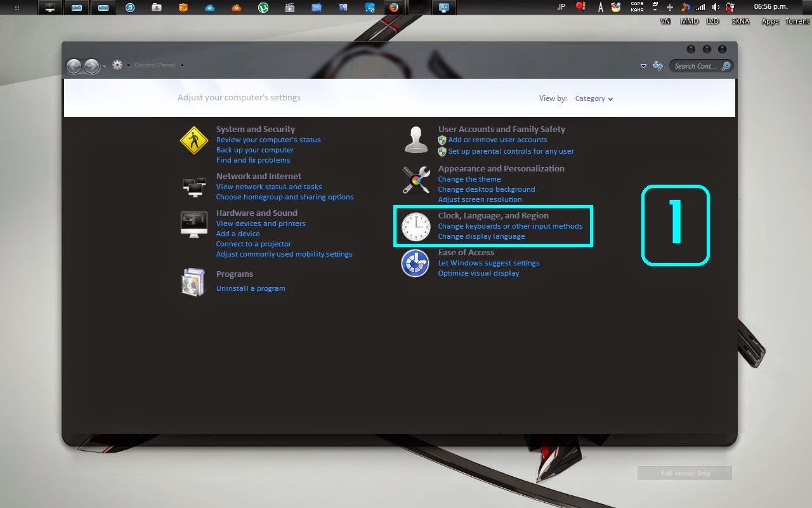Click the Ease of Access icon
Viewport: 812px width, 508px height.
click(415, 262)
